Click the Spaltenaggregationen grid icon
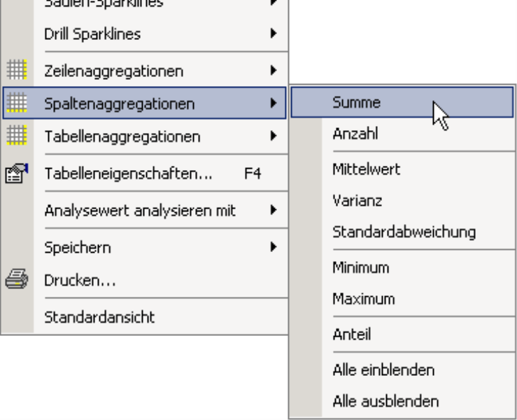 (17, 103)
